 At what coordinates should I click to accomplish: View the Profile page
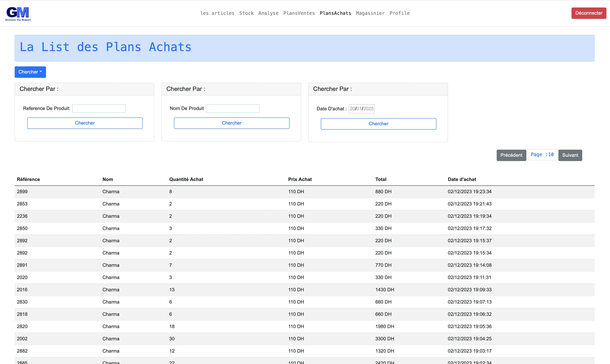pos(399,13)
